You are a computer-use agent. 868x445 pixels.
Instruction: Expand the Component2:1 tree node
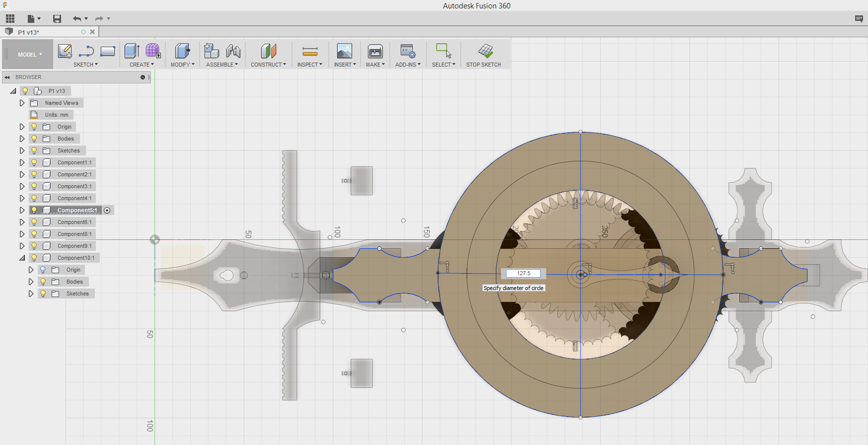[22, 174]
